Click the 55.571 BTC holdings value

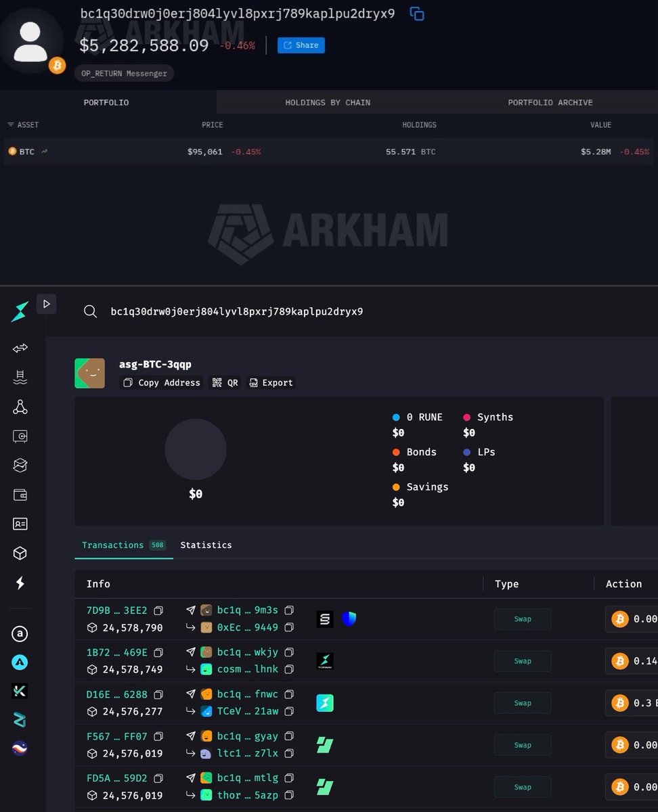411,152
